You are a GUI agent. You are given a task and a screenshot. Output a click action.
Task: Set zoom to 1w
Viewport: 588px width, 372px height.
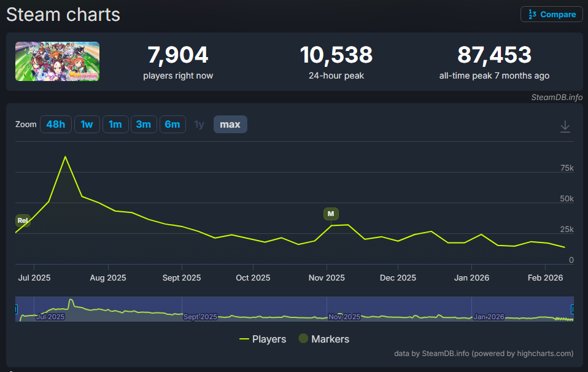87,124
